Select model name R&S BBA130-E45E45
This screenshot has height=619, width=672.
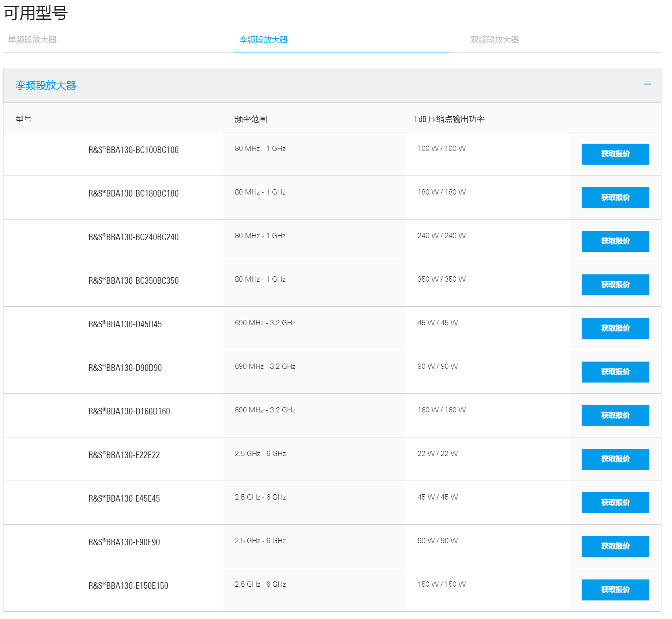tap(124, 498)
